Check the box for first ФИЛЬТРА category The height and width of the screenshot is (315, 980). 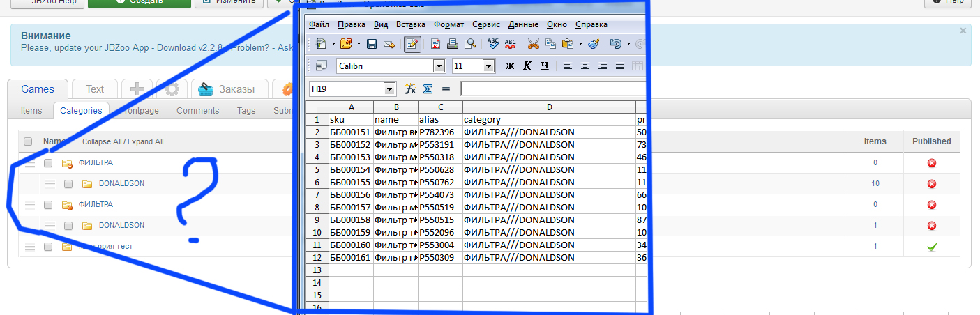(x=48, y=163)
